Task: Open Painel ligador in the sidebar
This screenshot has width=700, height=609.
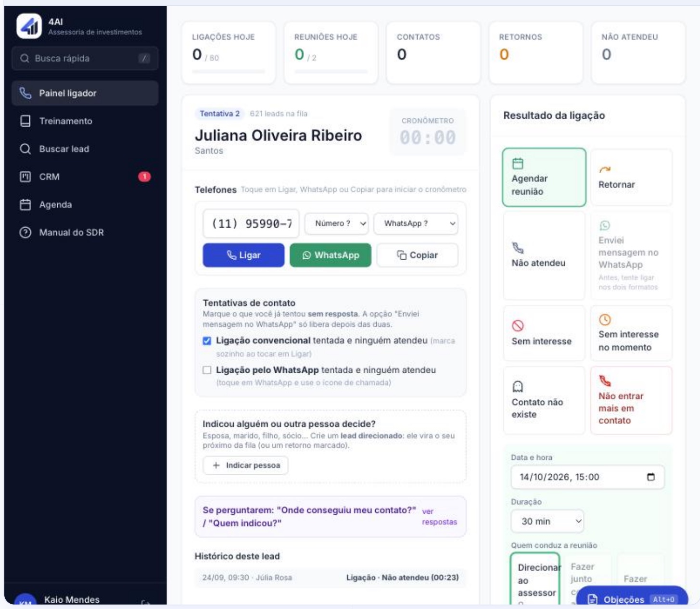Action: 85,93
